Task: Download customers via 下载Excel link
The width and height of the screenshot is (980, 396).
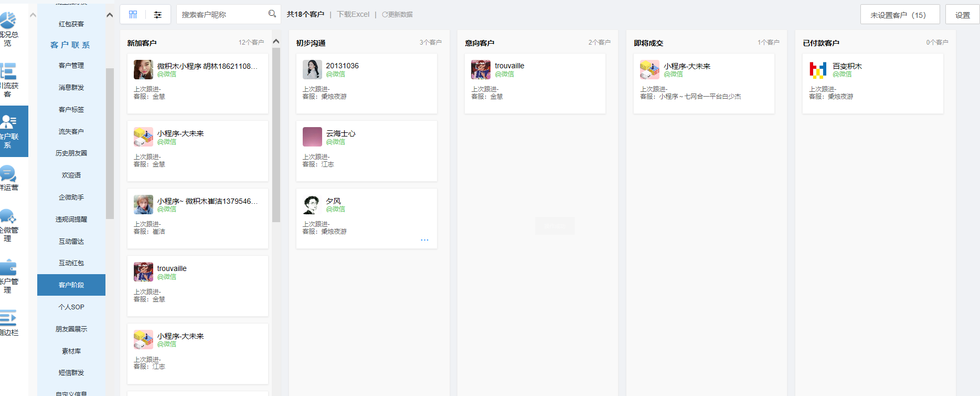Action: 353,15
